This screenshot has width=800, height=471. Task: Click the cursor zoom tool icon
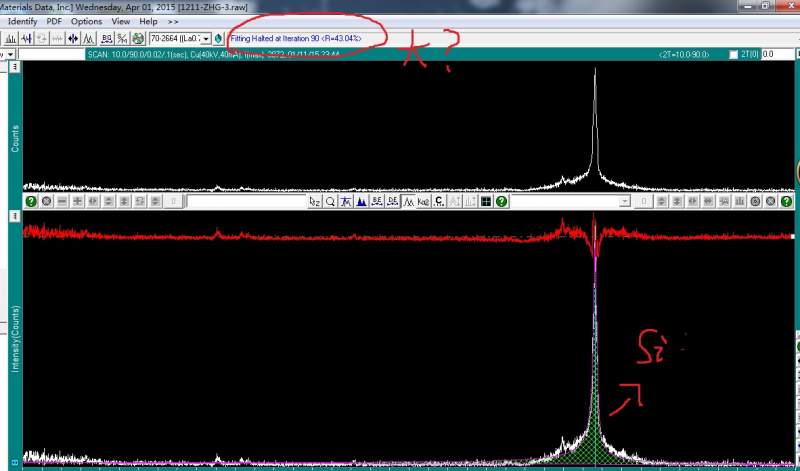click(315, 202)
